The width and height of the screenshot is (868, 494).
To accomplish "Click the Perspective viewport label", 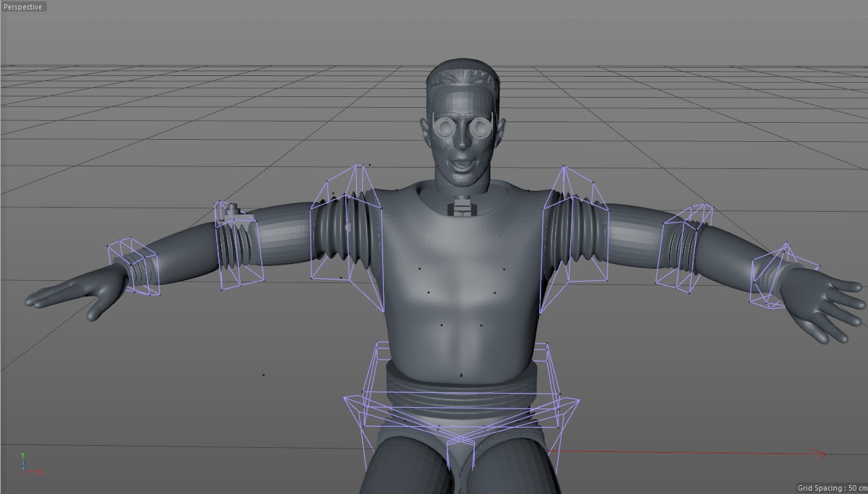I will (x=23, y=7).
